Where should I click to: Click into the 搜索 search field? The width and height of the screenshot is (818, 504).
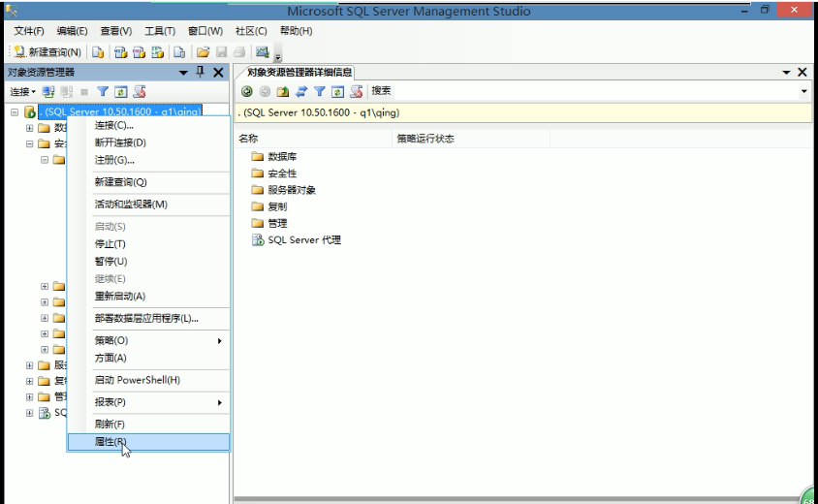coord(595,91)
